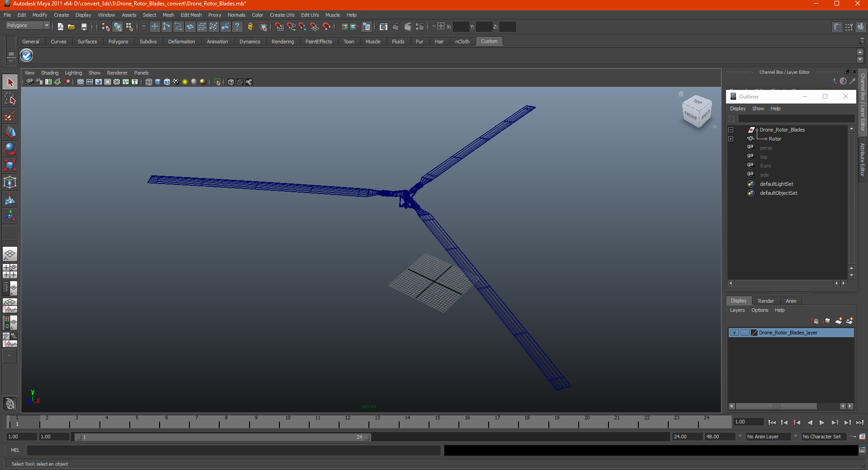Viewport: 868px width, 470px height.
Task: Switch to four view layout
Action: pyautogui.click(x=10, y=271)
